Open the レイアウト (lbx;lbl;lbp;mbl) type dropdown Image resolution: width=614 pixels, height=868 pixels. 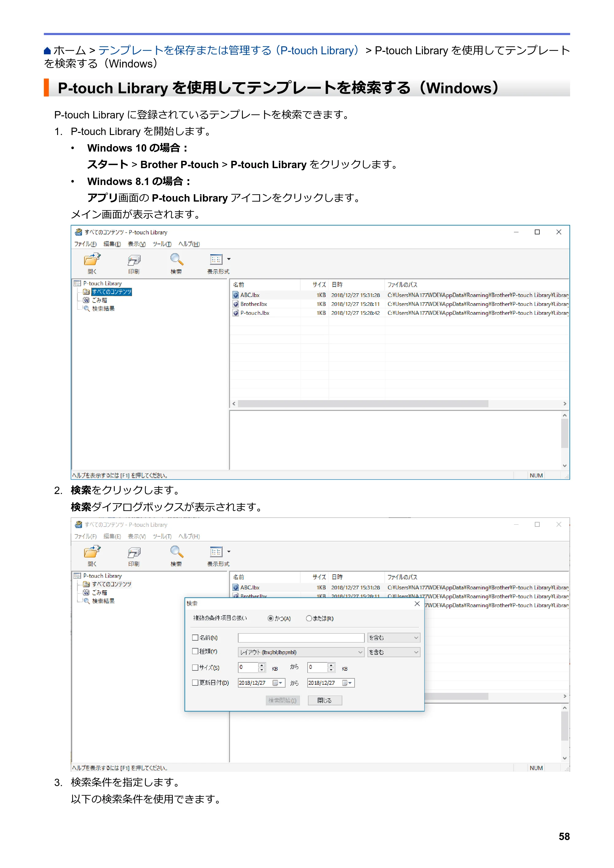point(301,652)
